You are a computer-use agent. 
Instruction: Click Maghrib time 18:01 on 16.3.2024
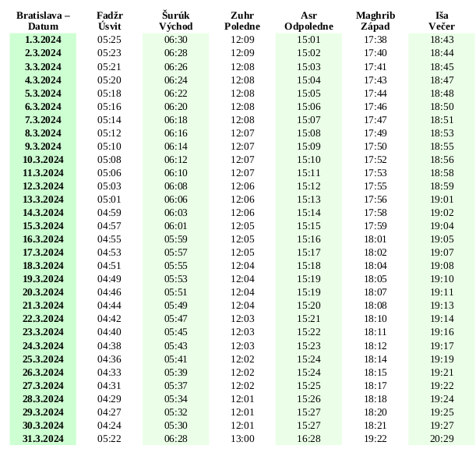376,239
